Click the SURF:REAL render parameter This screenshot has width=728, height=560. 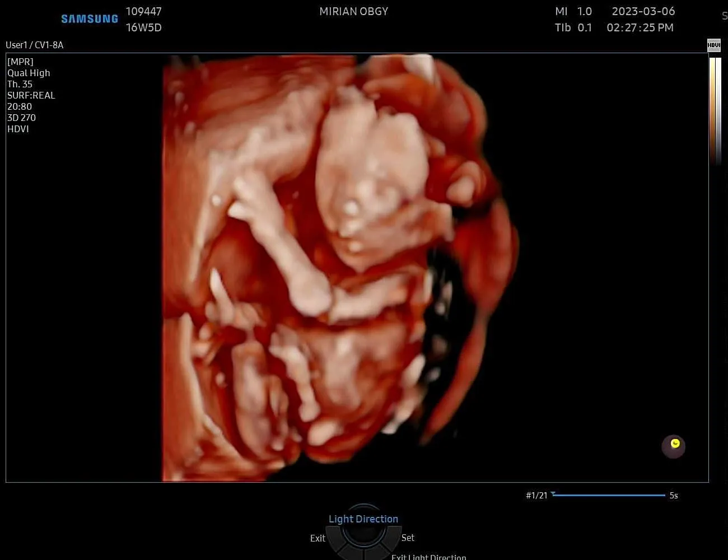[31, 95]
